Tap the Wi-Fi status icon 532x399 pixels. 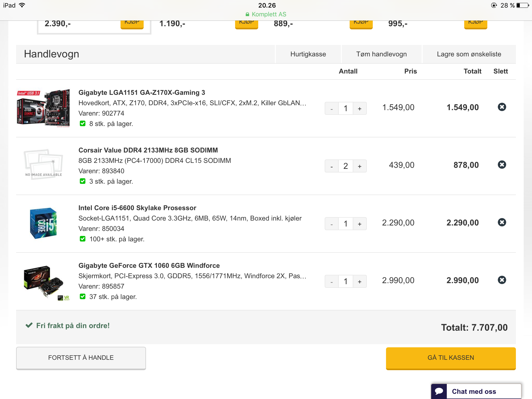coord(22,5)
